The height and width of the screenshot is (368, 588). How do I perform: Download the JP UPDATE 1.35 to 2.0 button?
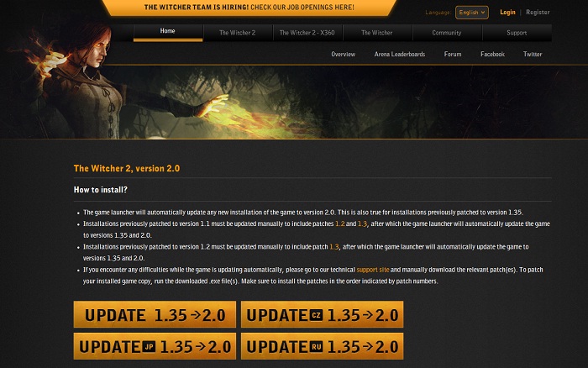click(x=155, y=346)
